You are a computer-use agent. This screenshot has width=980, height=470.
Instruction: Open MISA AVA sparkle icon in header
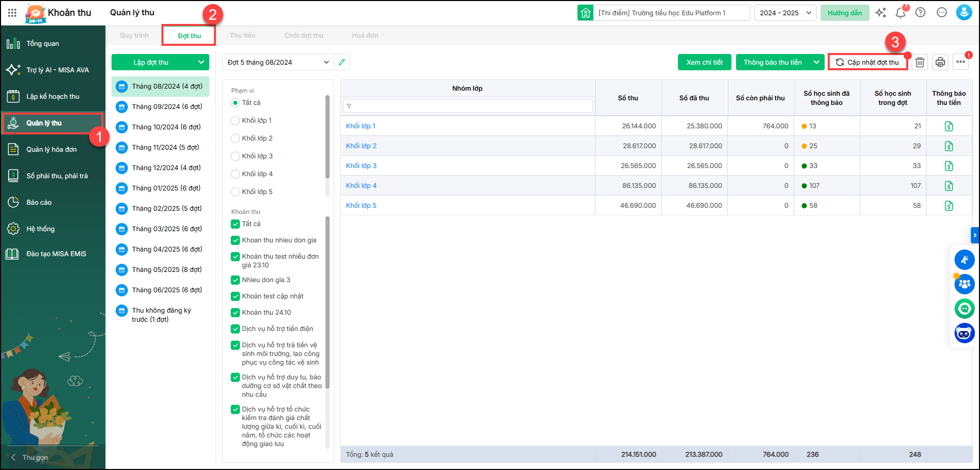(x=881, y=13)
